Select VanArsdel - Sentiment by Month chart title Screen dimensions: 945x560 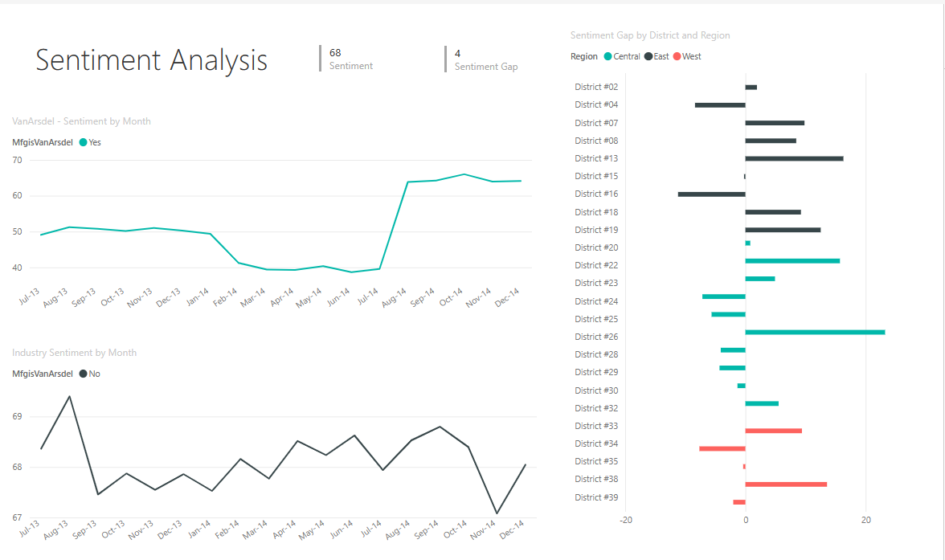81,121
